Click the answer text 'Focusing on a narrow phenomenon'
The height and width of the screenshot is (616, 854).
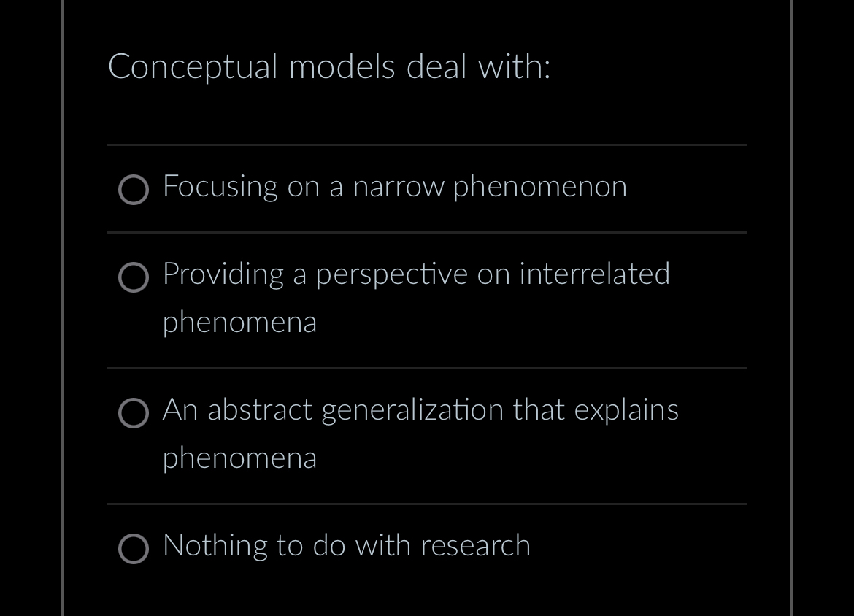point(394,187)
